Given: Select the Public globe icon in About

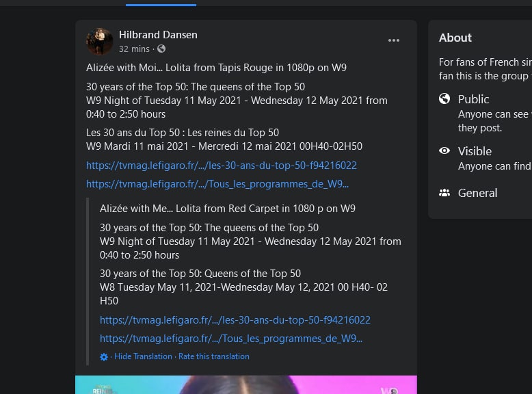Looking at the screenshot, I should tap(444, 98).
